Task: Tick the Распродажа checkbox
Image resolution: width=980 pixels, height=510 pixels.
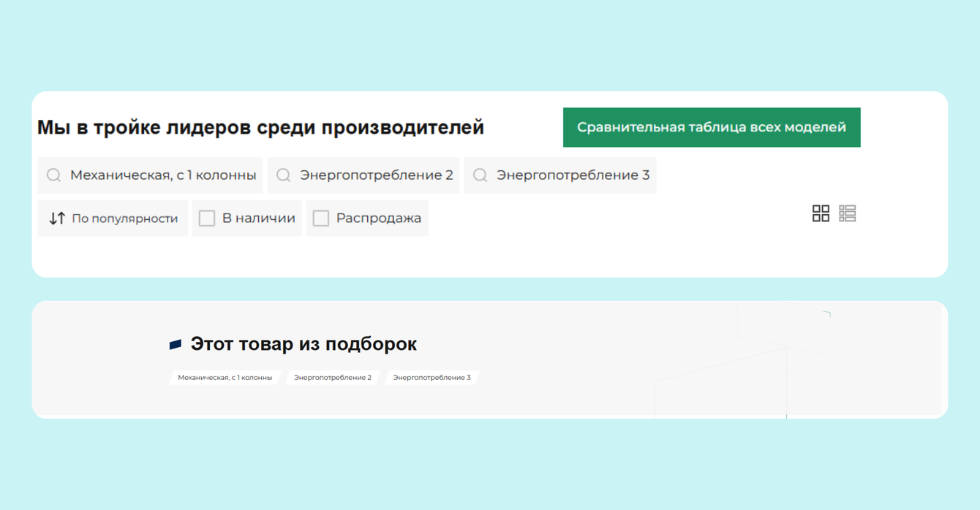Action: [320, 218]
